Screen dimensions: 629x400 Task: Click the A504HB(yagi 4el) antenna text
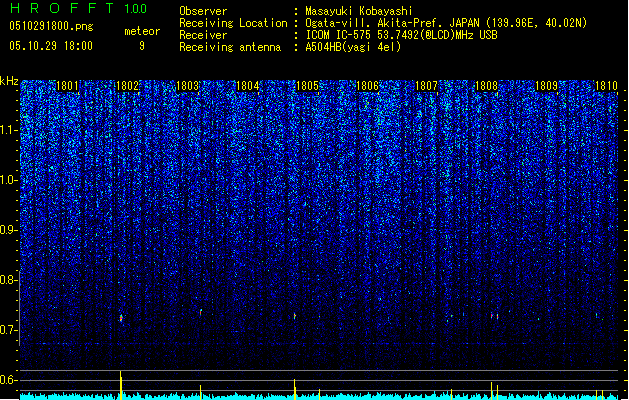353,47
